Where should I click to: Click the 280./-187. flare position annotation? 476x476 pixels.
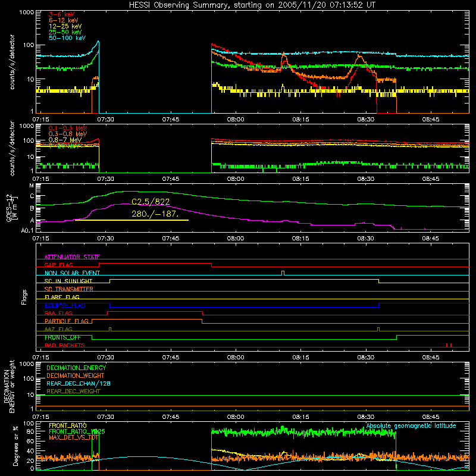(x=155, y=214)
